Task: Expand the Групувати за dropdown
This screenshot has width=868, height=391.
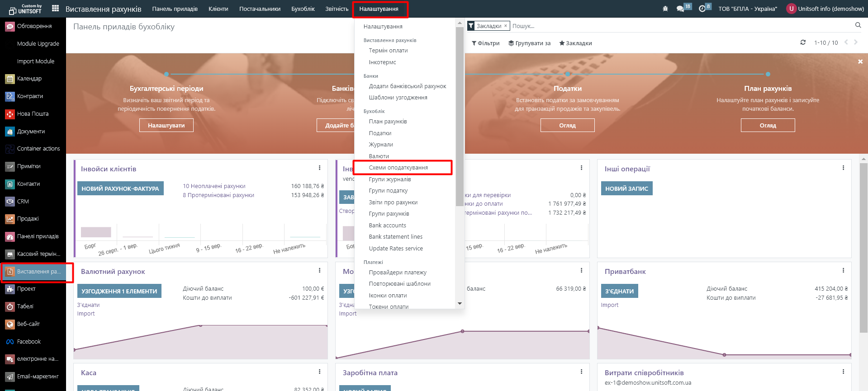Action: point(529,43)
